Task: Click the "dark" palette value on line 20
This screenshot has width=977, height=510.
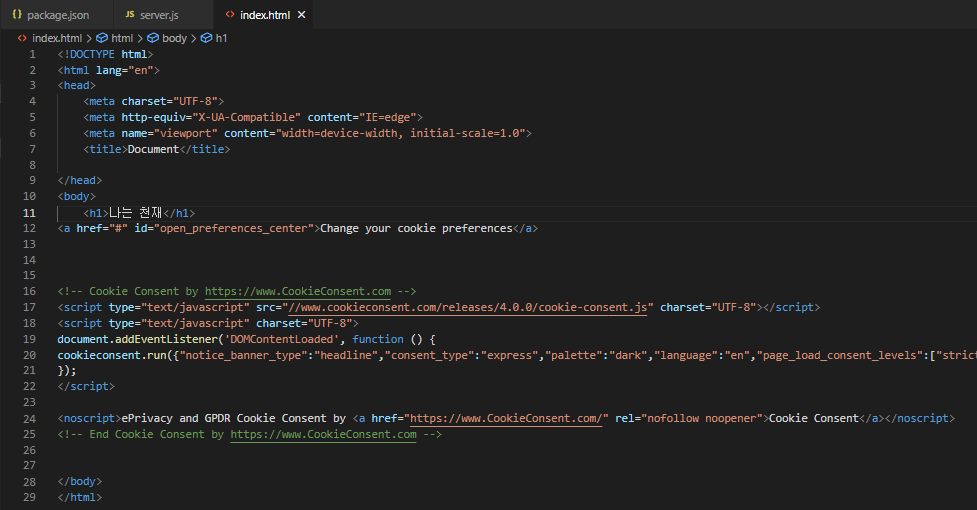Action: pyautogui.click(x=627, y=355)
